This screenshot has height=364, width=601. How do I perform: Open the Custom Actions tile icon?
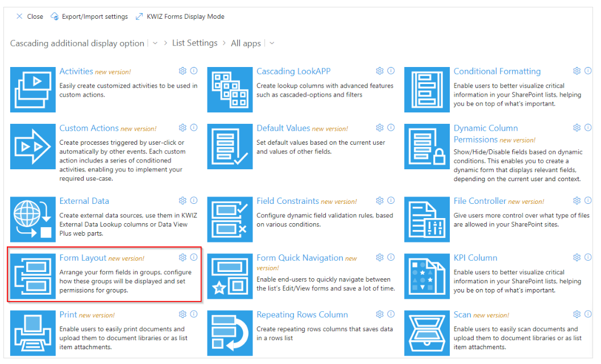pos(32,146)
